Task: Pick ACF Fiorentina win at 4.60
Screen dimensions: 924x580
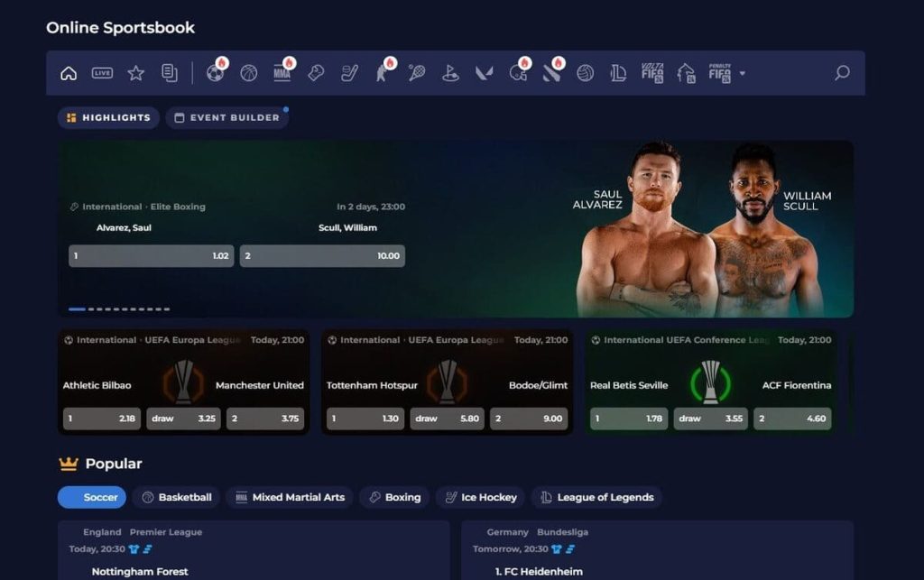Action: coord(792,419)
